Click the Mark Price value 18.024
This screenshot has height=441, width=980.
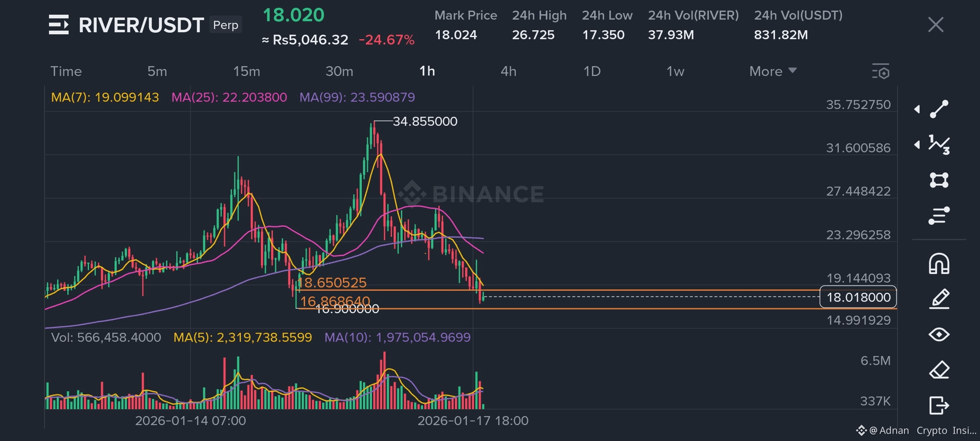[456, 35]
